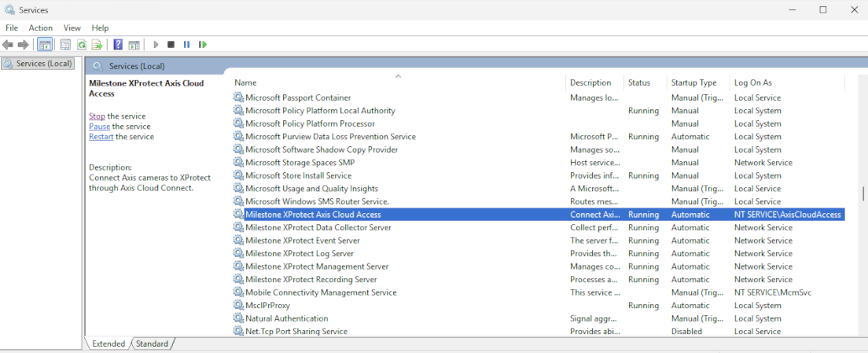Sort by the Status column header
The height and width of the screenshot is (353, 868).
coord(645,83)
